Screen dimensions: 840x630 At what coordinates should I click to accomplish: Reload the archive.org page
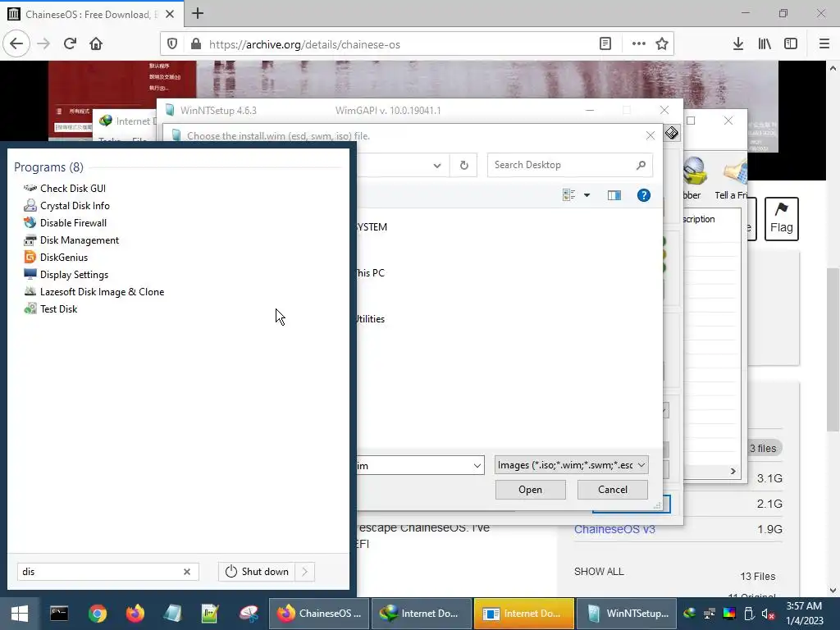(x=70, y=44)
